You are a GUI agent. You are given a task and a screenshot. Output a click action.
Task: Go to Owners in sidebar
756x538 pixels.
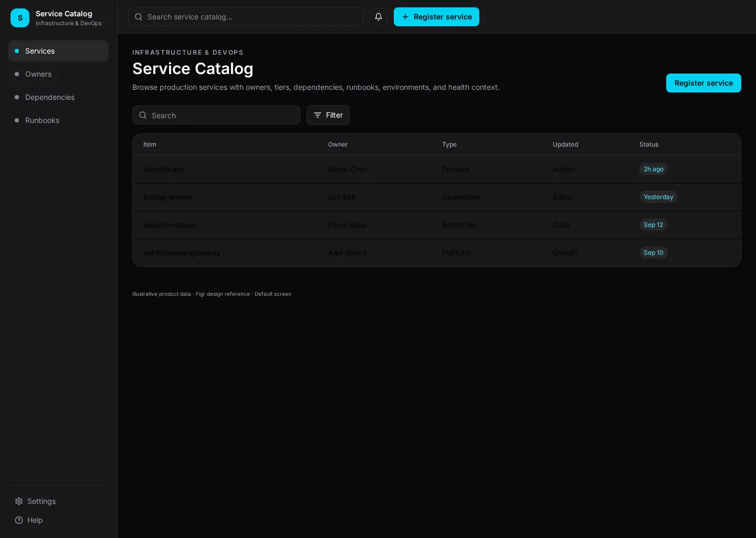[58, 74]
